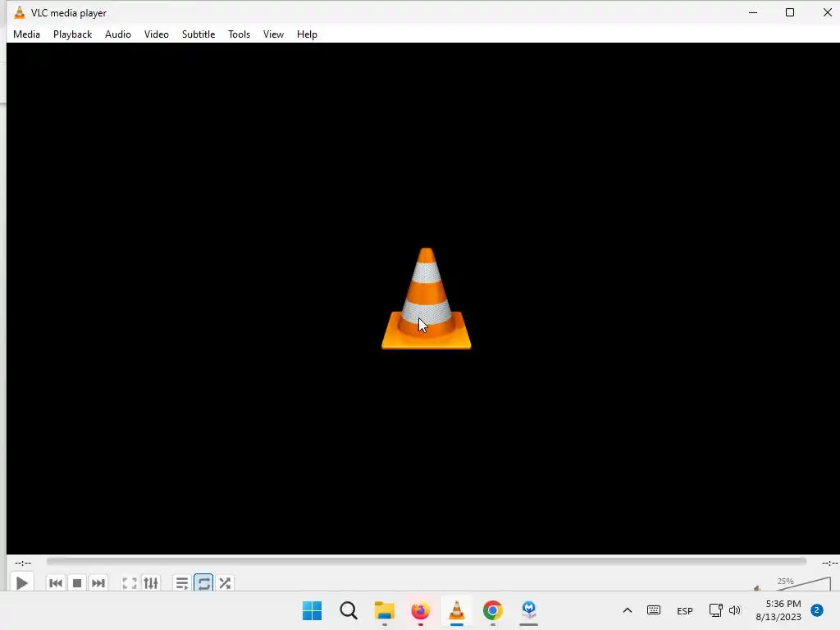Show the playlist view

[182, 583]
